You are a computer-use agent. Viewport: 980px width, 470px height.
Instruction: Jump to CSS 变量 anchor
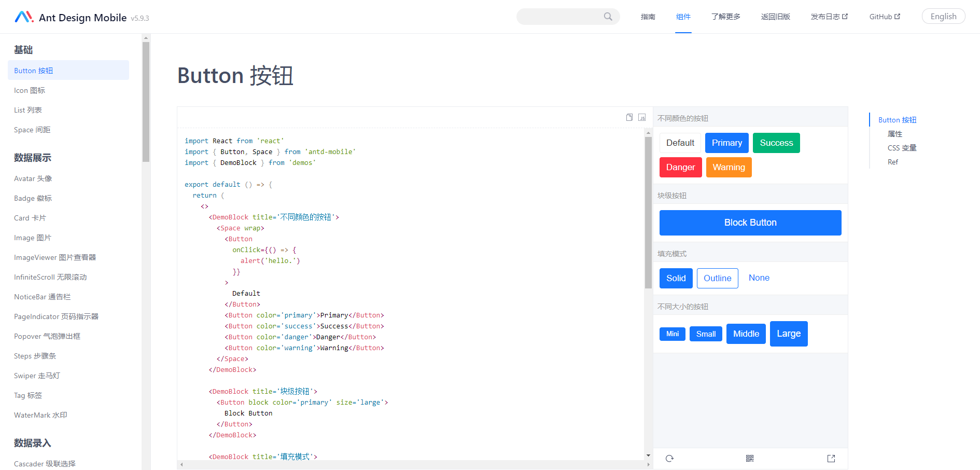click(x=902, y=148)
